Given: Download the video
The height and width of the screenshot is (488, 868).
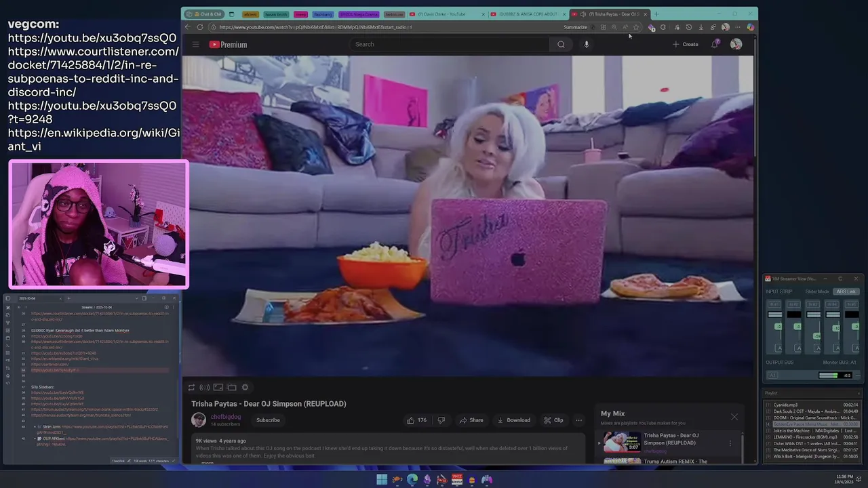Looking at the screenshot, I should 514,420.
